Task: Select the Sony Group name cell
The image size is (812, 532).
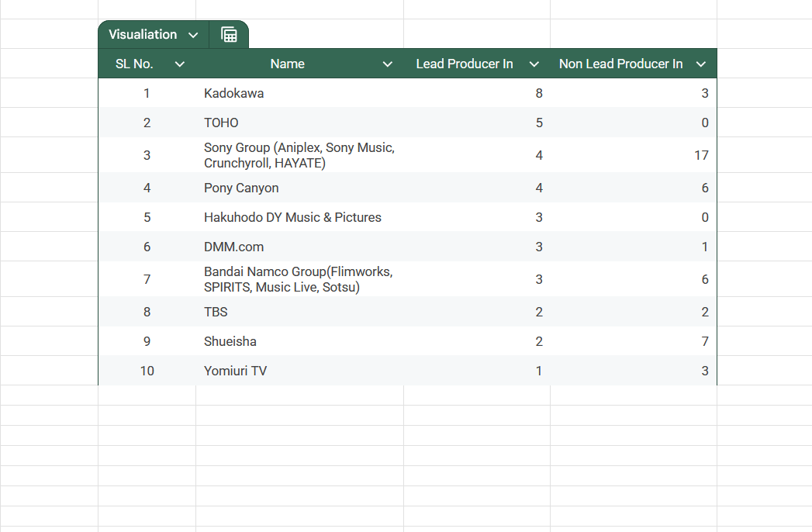Action: pos(300,155)
